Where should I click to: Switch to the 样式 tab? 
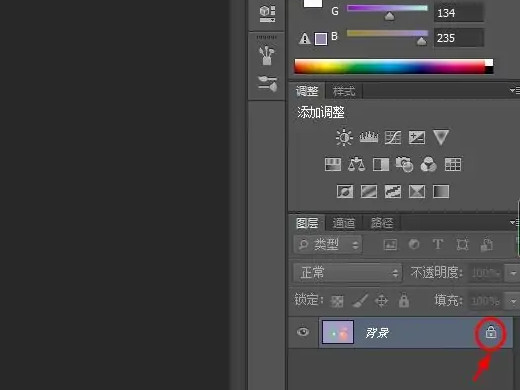click(x=344, y=91)
